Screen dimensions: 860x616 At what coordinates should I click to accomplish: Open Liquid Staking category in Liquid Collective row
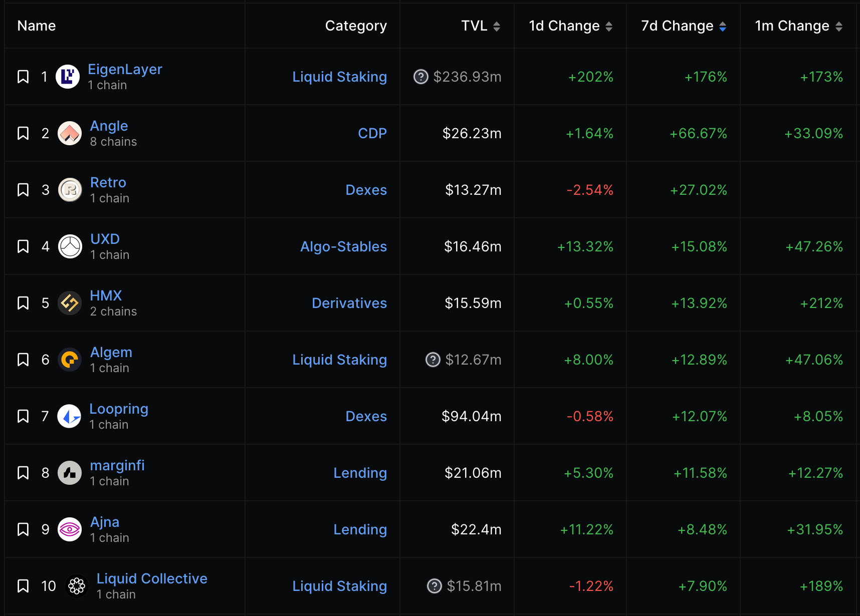coord(339,586)
